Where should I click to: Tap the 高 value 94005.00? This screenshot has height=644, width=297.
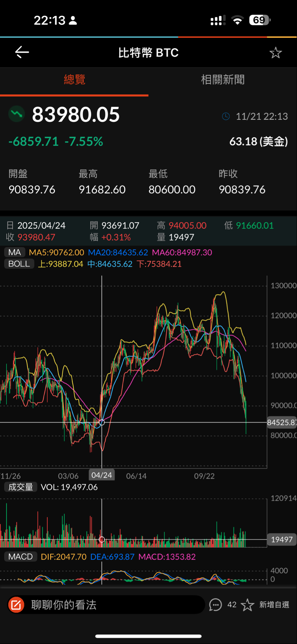coord(188,225)
